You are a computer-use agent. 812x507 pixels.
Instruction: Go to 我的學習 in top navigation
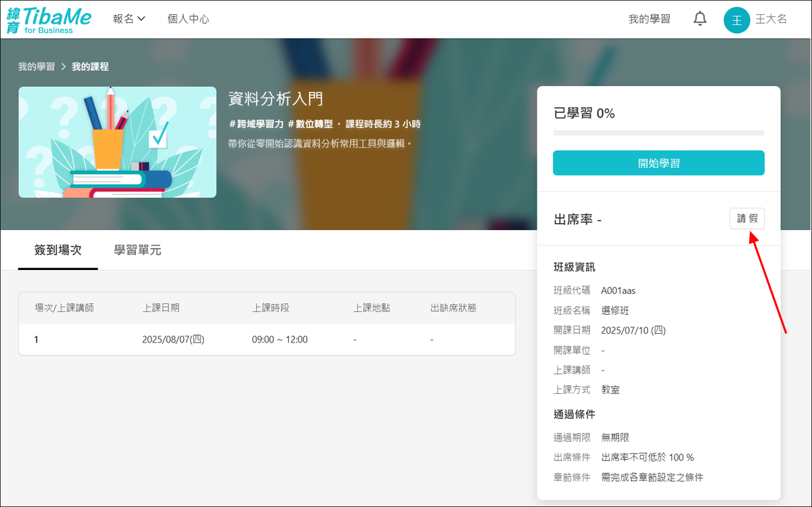[649, 19]
